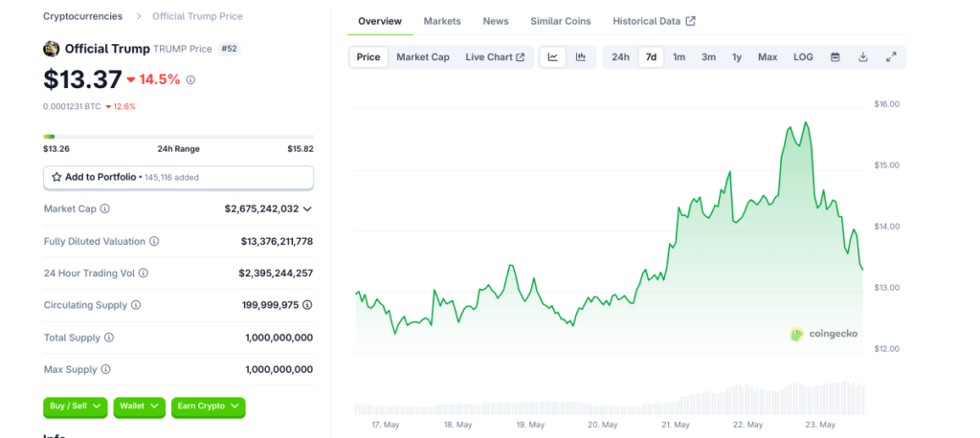
Task: Open the Similar Coins tab
Action: coord(561,21)
